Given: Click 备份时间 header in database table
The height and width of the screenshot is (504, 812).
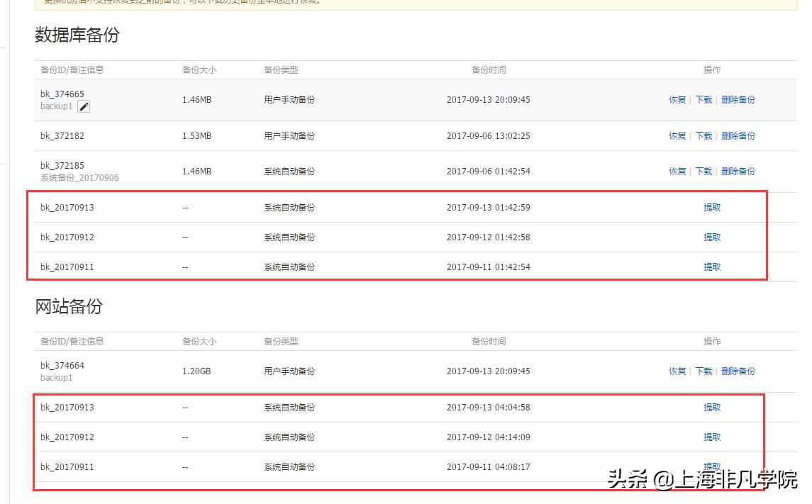Looking at the screenshot, I should [489, 70].
